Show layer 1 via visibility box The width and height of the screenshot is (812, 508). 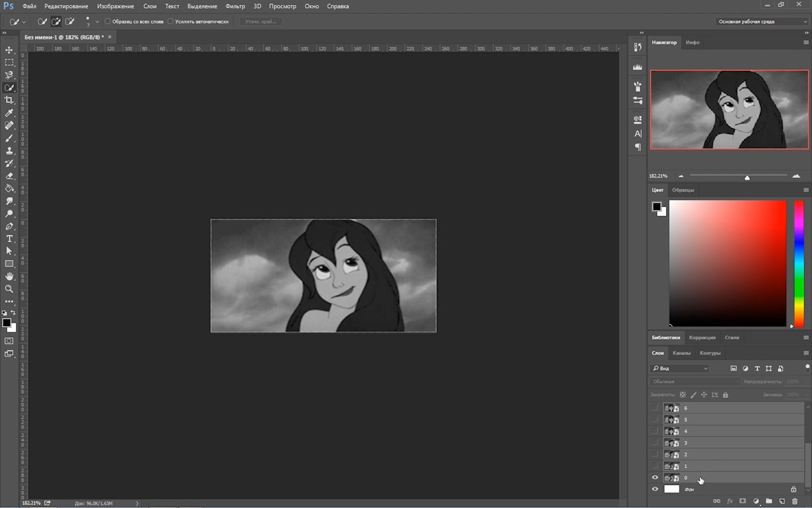(x=655, y=466)
